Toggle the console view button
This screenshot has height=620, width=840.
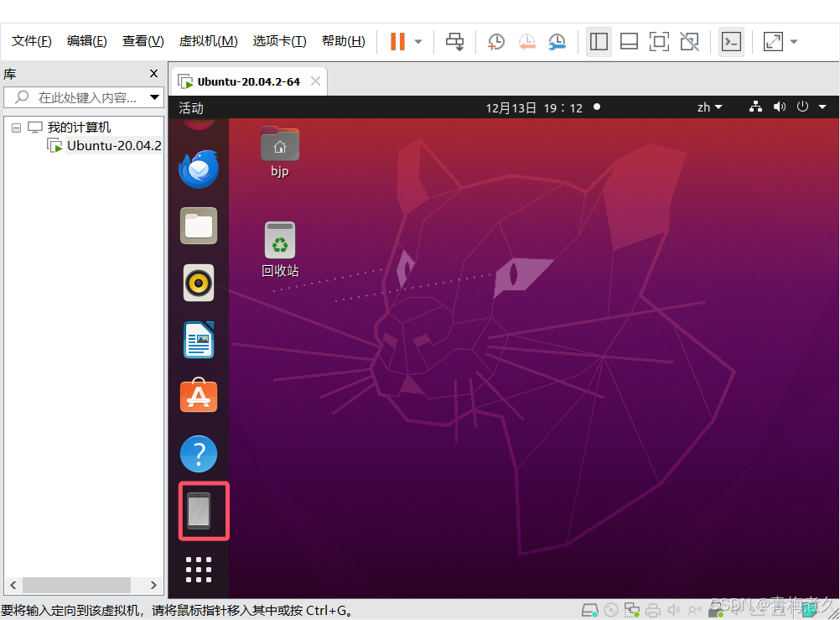pyautogui.click(x=731, y=41)
